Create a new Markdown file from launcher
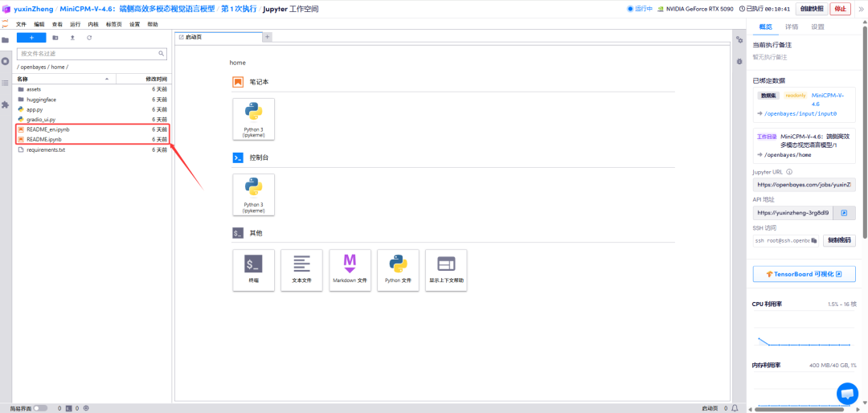 350,270
